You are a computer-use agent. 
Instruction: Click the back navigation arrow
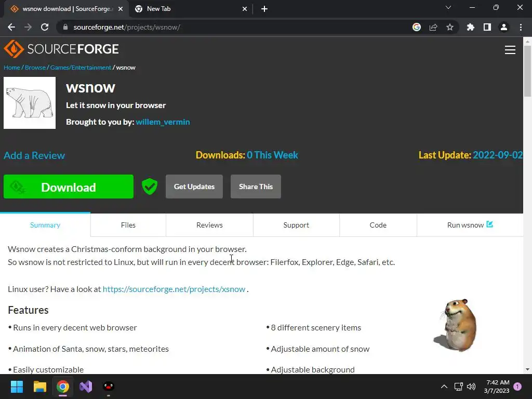(11, 27)
